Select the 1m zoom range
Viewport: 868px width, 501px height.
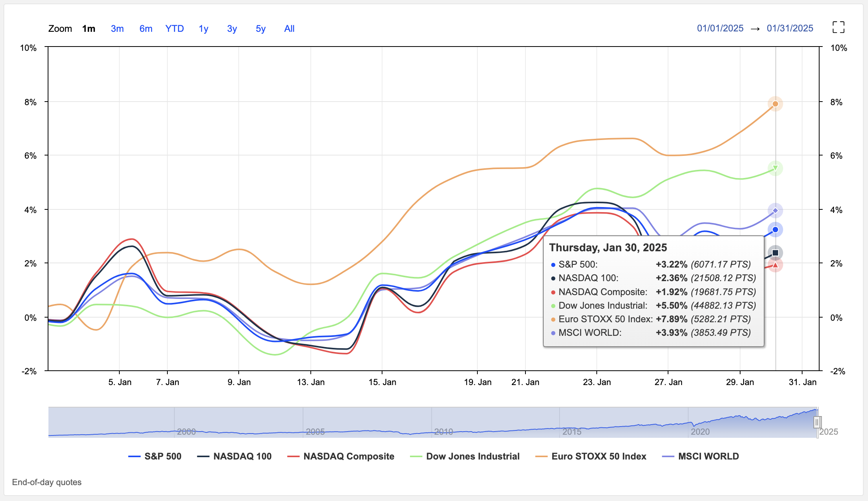(89, 29)
